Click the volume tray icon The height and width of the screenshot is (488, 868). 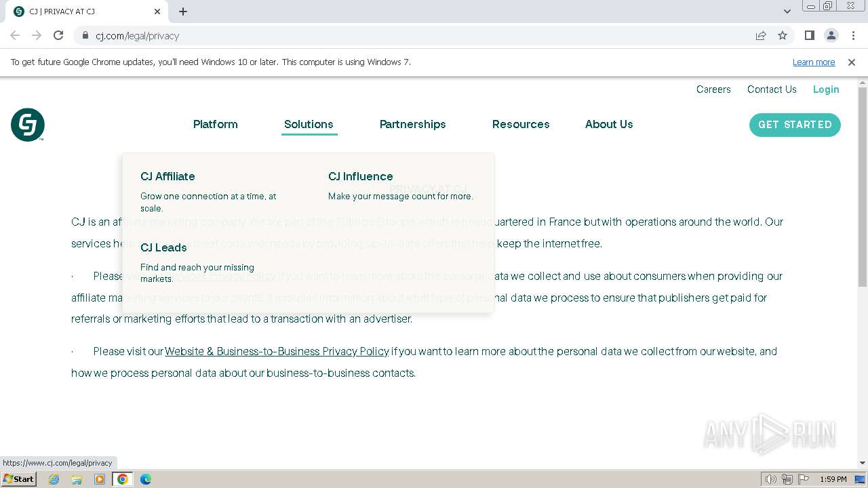771,479
